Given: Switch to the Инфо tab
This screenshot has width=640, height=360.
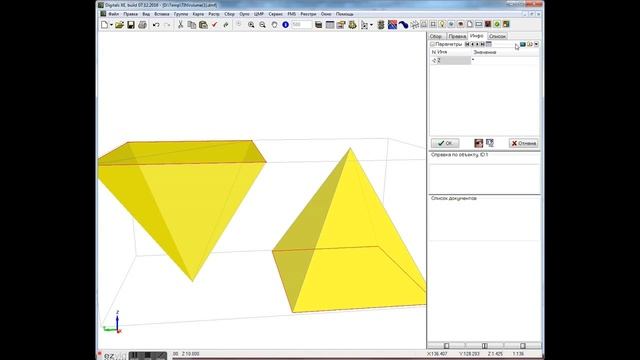Looking at the screenshot, I should (476, 36).
